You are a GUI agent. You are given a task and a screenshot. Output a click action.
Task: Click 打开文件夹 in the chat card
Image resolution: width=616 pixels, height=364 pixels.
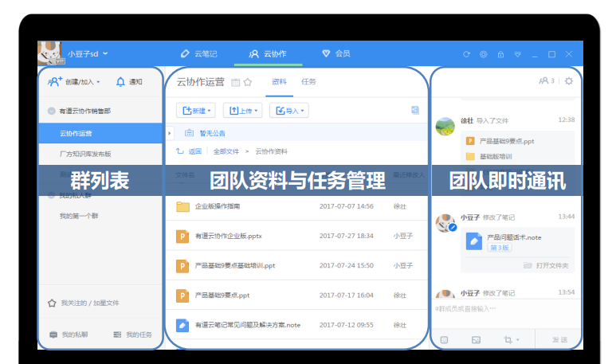pyautogui.click(x=546, y=266)
